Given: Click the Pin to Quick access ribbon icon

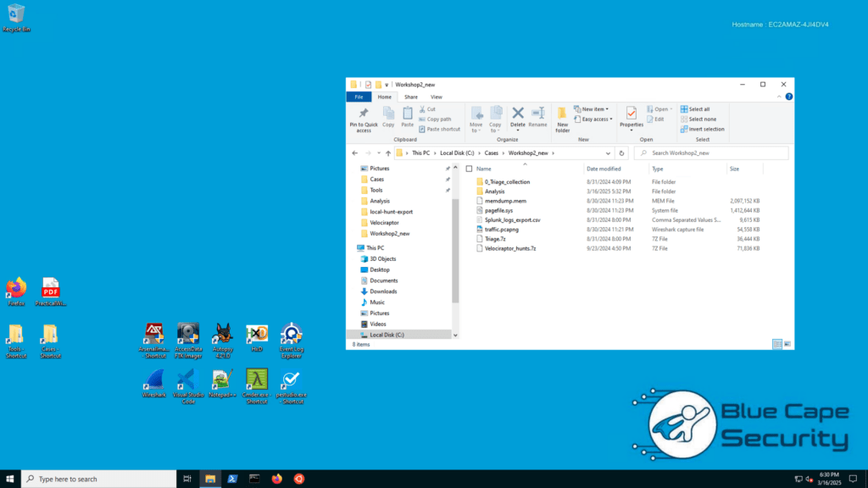Looking at the screenshot, I should coord(364,118).
